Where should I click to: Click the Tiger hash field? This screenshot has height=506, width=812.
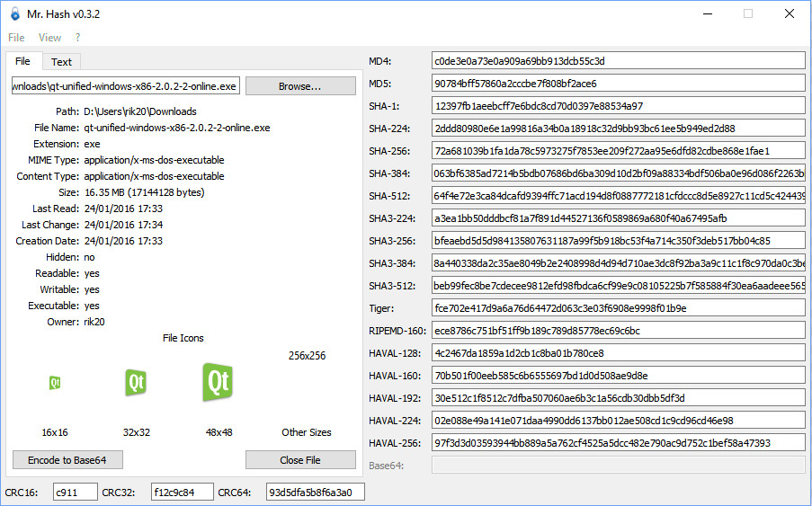(x=619, y=308)
